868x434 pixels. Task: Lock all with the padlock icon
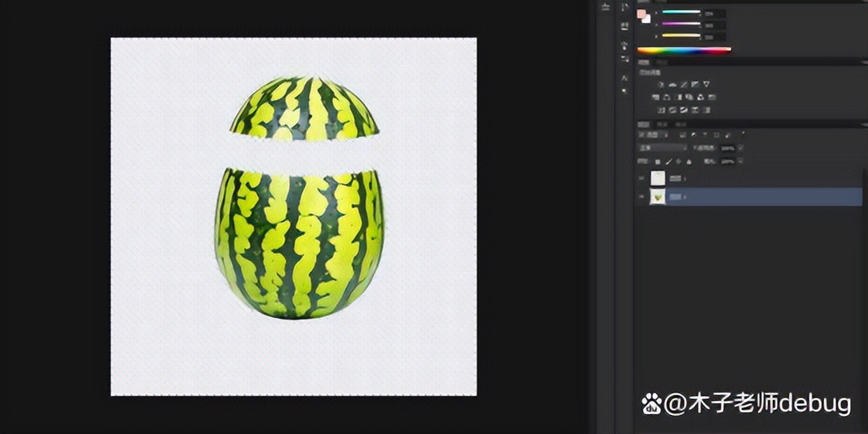(x=688, y=162)
